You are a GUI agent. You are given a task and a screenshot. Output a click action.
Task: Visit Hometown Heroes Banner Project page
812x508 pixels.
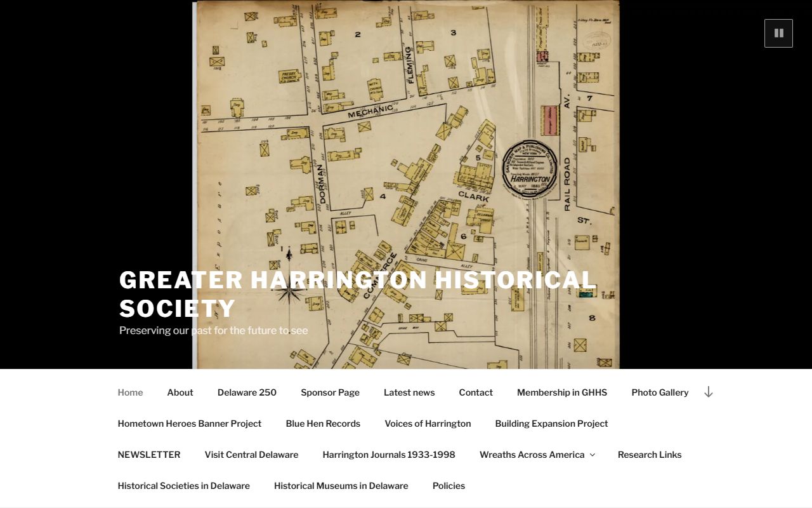click(190, 424)
